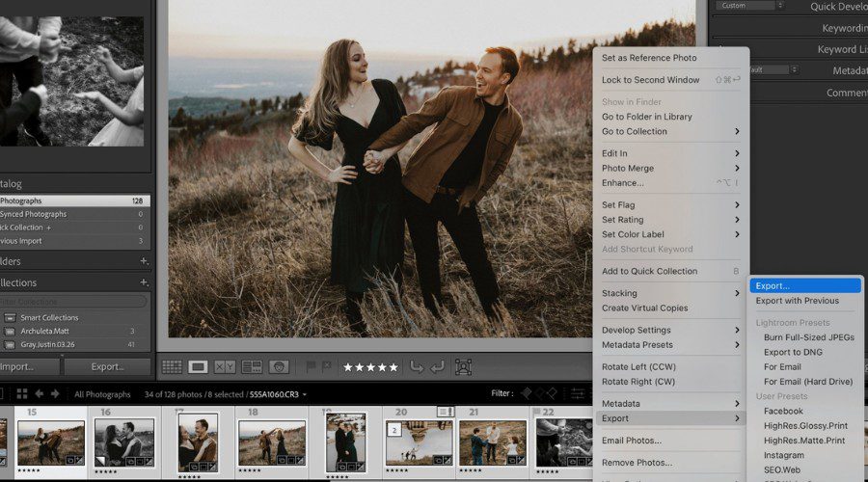This screenshot has width=868, height=482.
Task: Click develop adjustments badge on thumbnail 15
Action: [79, 460]
